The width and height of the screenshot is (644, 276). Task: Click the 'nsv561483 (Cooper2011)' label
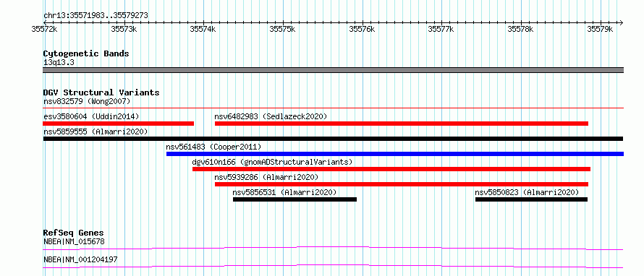coord(213,147)
